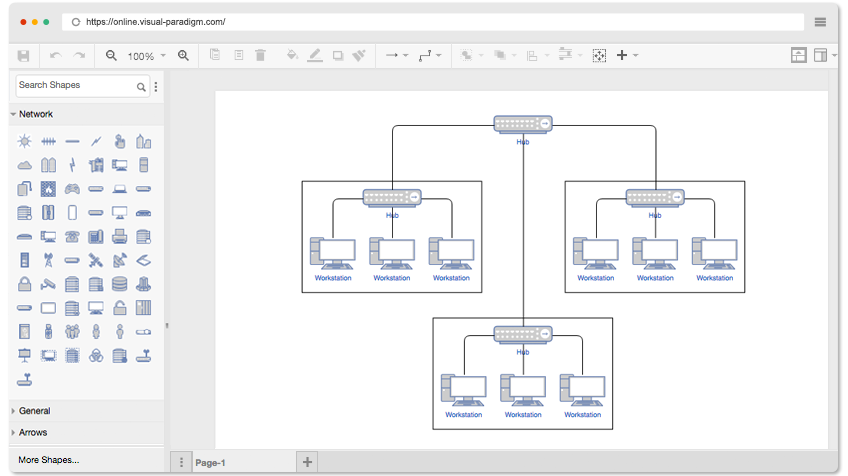Toggle the collapse header panel icon
Screen dimensions: 848x476
point(799,55)
